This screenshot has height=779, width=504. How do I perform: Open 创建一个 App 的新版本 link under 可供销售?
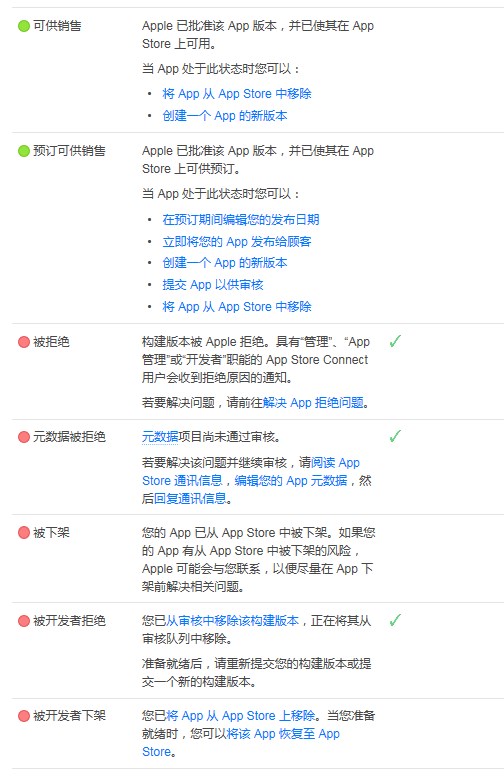225,116
